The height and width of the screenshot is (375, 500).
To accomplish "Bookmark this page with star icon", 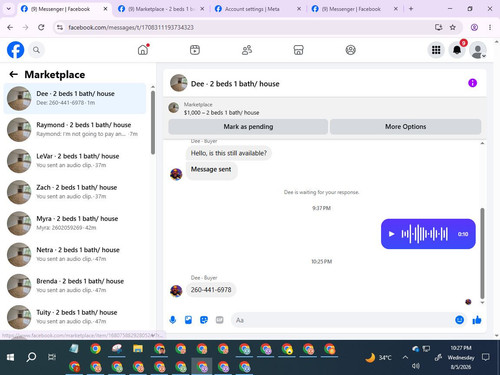I will coord(452,27).
